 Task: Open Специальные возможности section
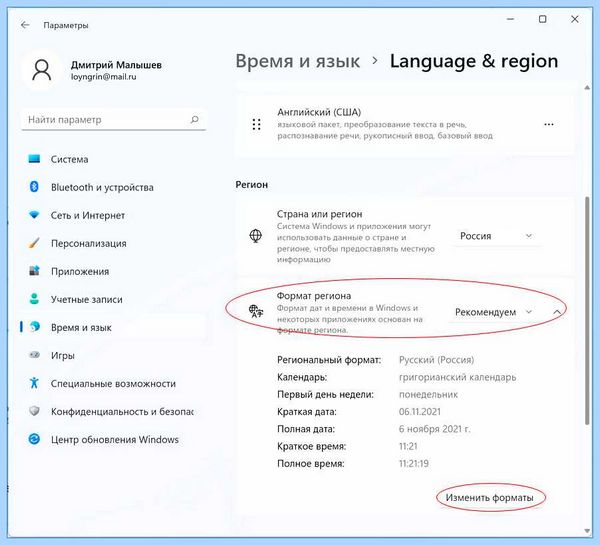(113, 383)
